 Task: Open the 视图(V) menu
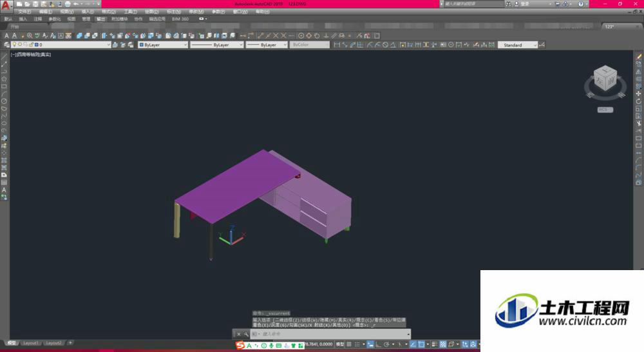pyautogui.click(x=66, y=12)
